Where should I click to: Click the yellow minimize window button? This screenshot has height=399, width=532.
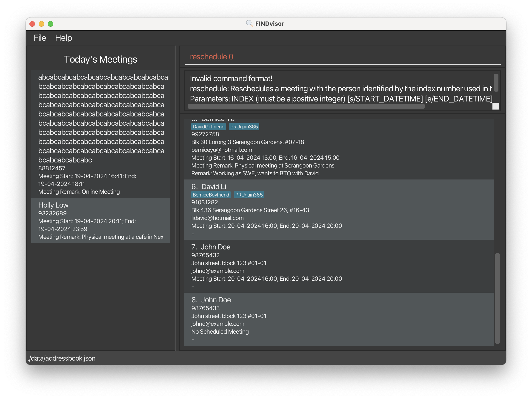[x=41, y=24]
